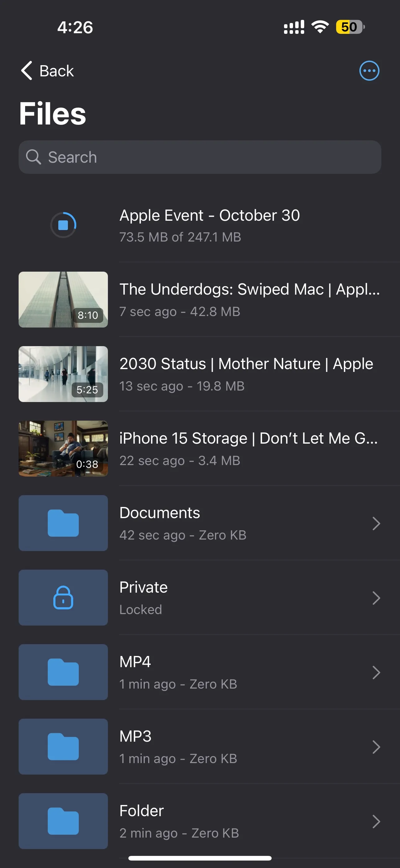This screenshot has height=868, width=400.
Task: Tap 13 sec ago - 19.8 MB label
Action: pyautogui.click(x=182, y=386)
